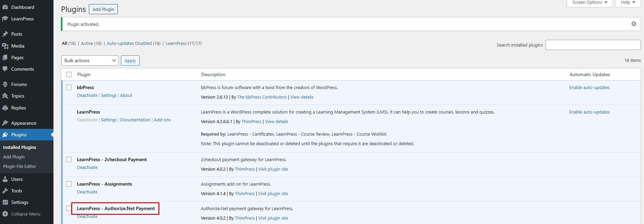Filter by Auto-updates Disabled

(129, 43)
